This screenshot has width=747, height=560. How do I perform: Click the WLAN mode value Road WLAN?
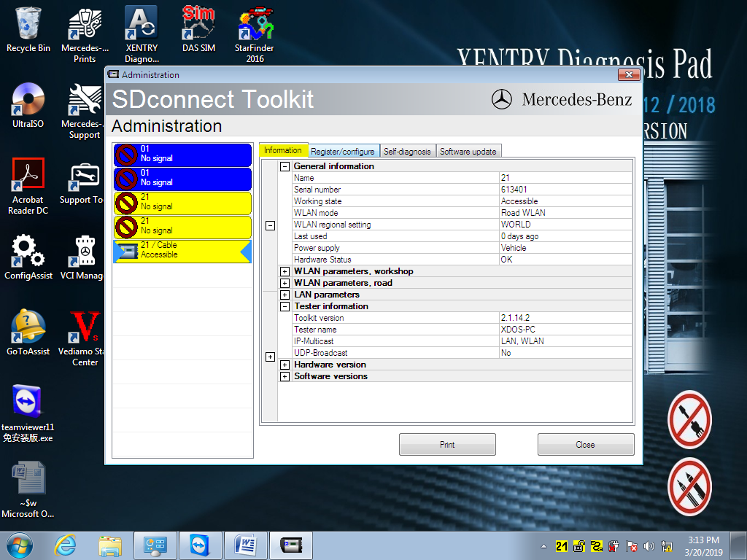pos(523,213)
